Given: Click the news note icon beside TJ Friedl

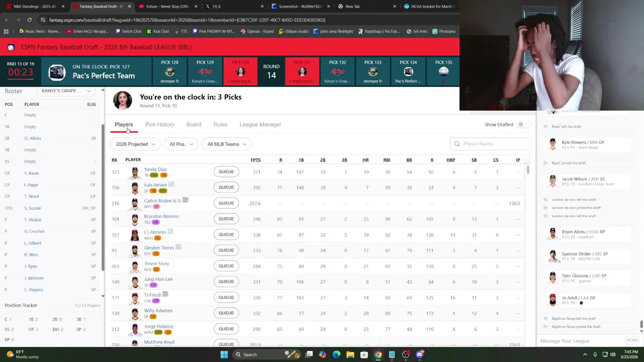Looking at the screenshot, I should pos(165,294).
